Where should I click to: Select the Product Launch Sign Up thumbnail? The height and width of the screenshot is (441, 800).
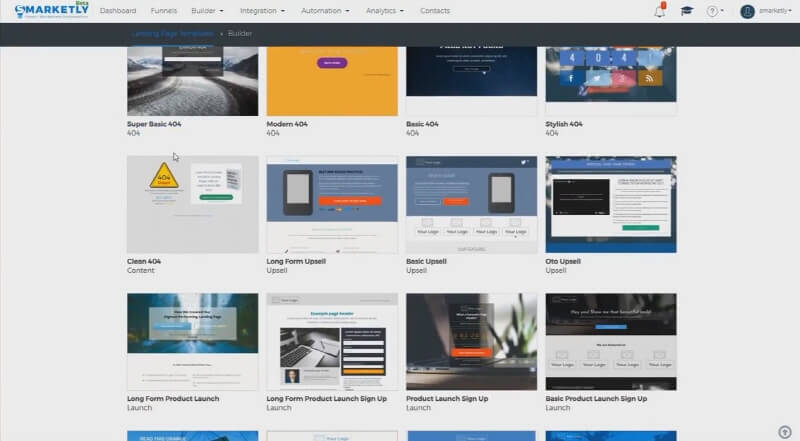coord(471,342)
